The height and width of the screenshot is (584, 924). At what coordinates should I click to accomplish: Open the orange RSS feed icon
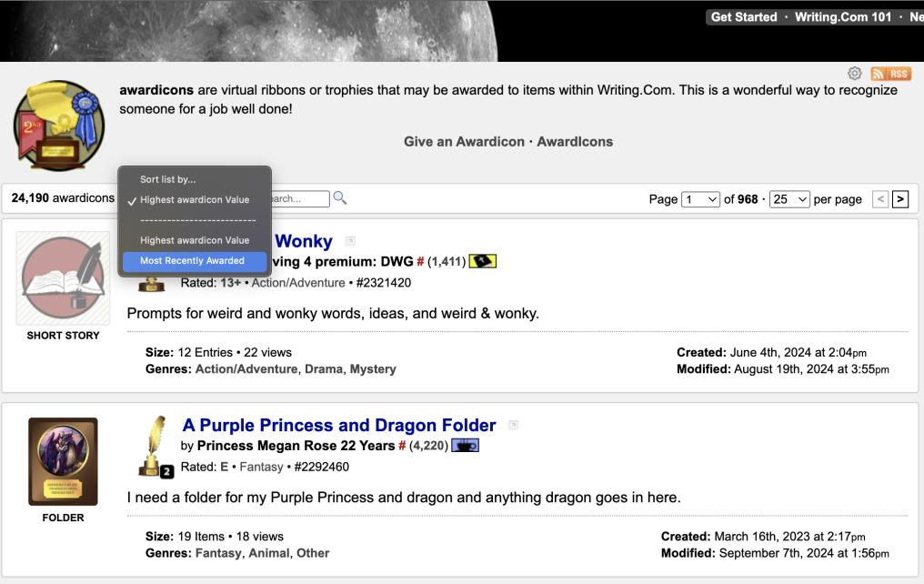pos(891,74)
